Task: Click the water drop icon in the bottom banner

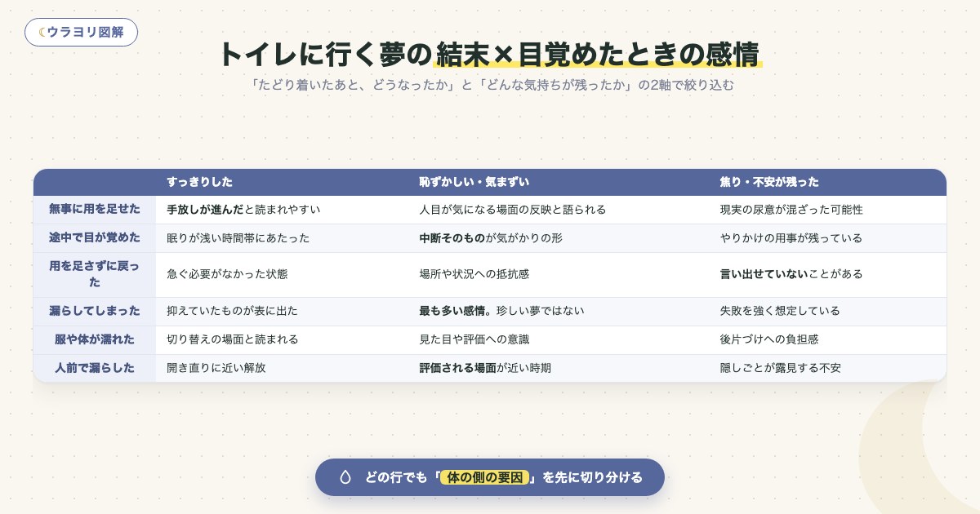Action: 345,477
